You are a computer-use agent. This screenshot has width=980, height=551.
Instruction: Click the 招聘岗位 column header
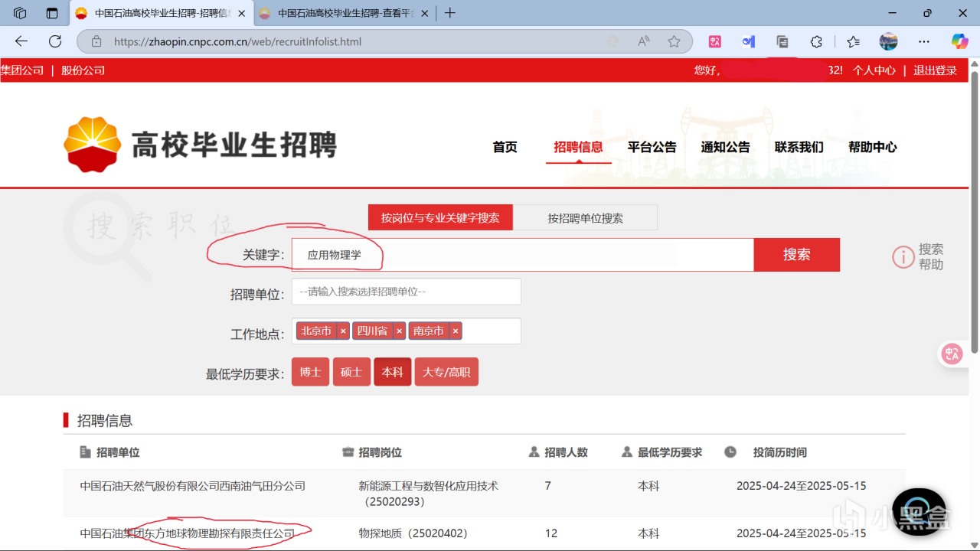pos(372,452)
